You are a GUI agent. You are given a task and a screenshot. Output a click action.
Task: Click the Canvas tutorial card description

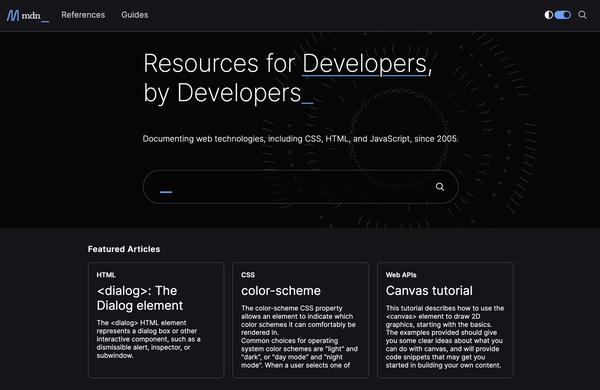445,337
